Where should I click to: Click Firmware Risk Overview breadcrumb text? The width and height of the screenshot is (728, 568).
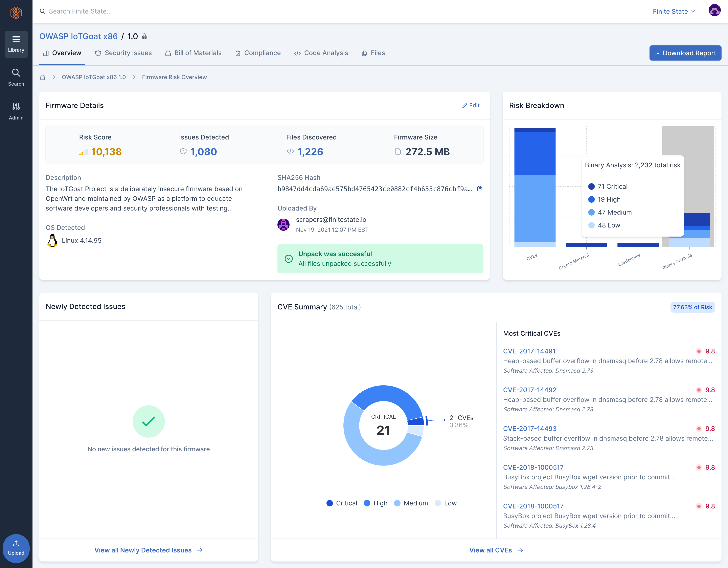[174, 77]
